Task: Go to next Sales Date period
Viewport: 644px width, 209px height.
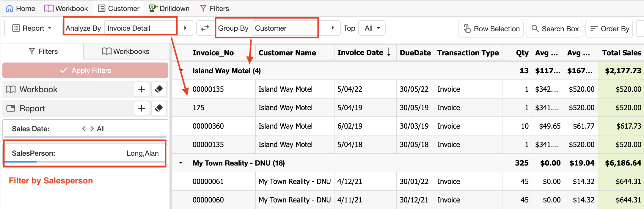Action: coord(92,129)
